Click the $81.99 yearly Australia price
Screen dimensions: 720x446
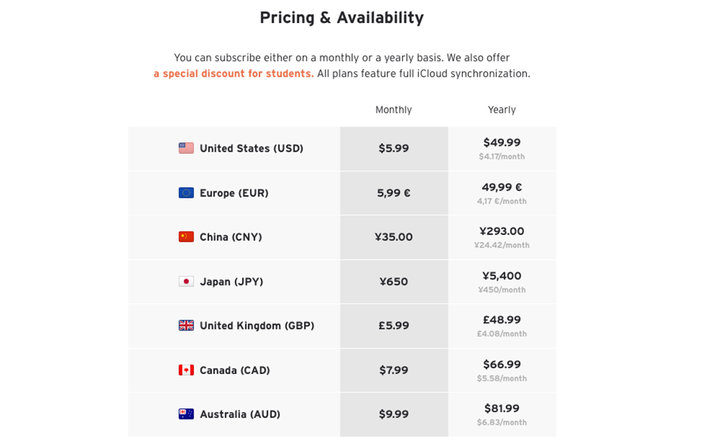pos(501,408)
